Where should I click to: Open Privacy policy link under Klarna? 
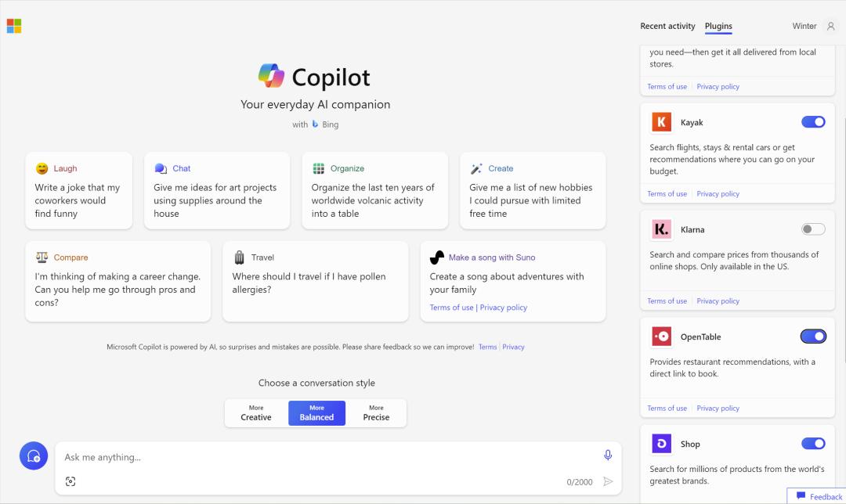[x=718, y=301]
